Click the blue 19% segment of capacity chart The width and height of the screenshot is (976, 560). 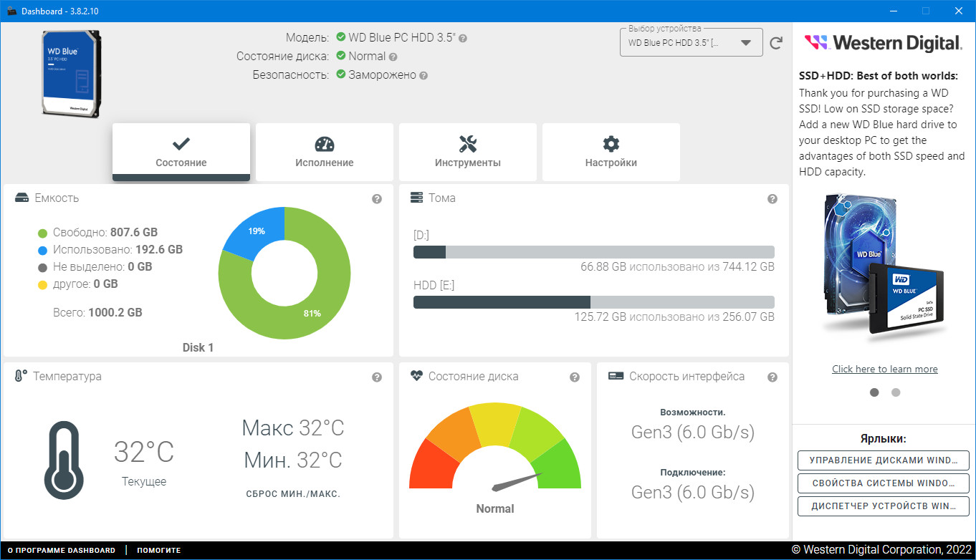click(x=257, y=230)
